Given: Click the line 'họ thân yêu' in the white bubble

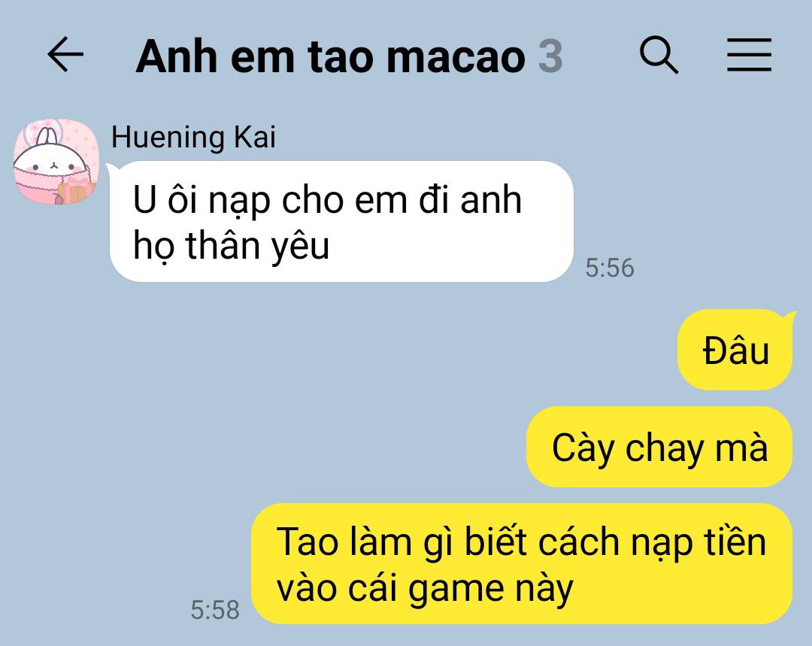Looking at the screenshot, I should point(231,244).
